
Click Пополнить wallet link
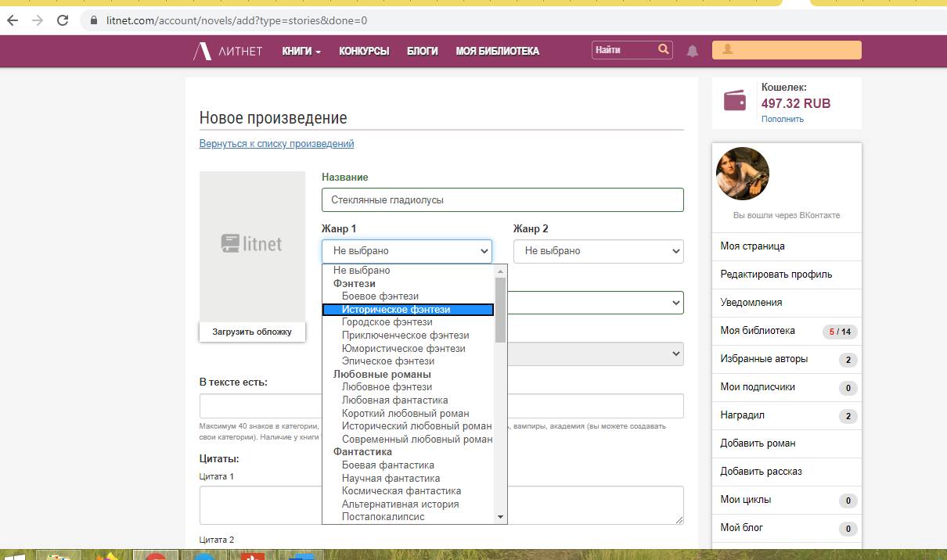[x=782, y=119]
